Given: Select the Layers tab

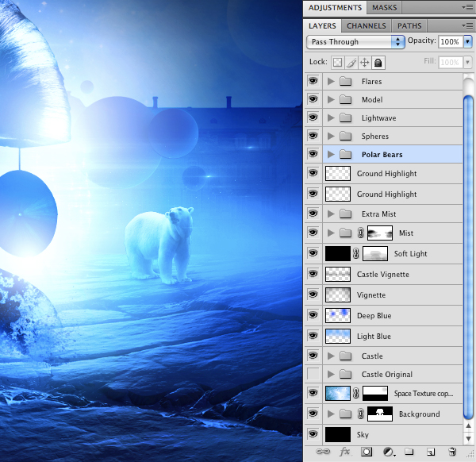Looking at the screenshot, I should click(x=322, y=26).
